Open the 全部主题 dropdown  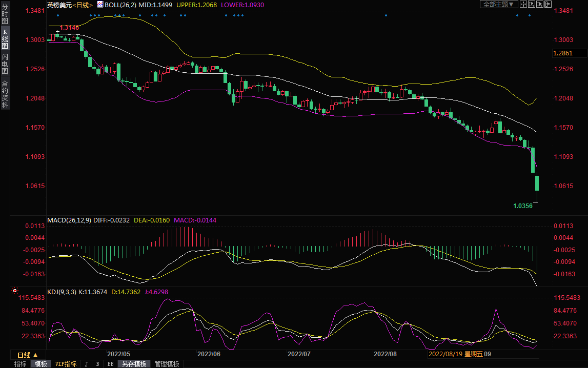[x=497, y=5]
